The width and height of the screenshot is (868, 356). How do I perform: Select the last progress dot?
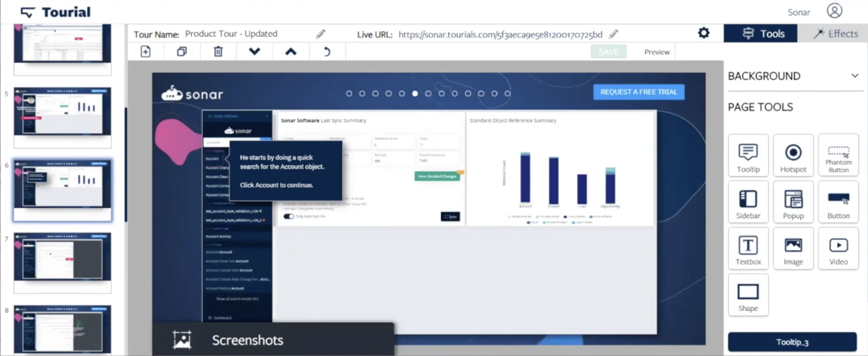(x=507, y=94)
